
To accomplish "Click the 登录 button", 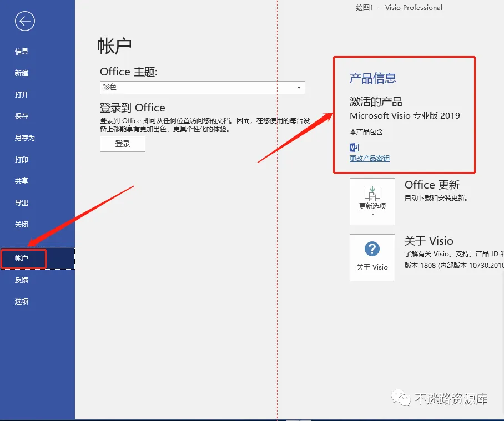I will pos(123,144).
